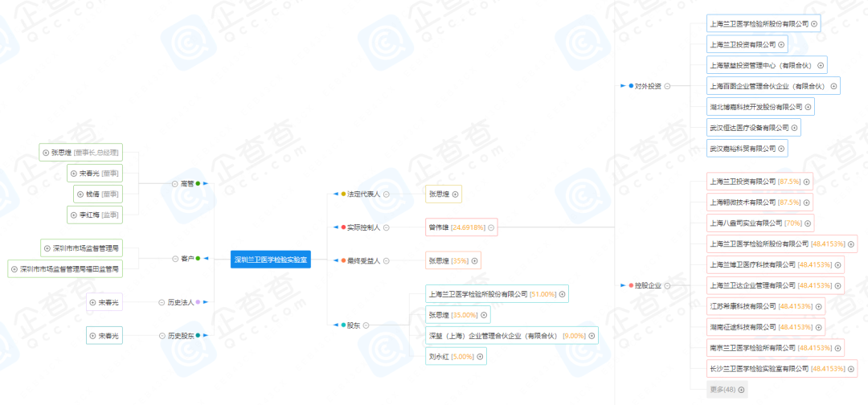868x405 pixels.
Task: Collapse the 最终受益人 branch toggle
Action: pyautogui.click(x=387, y=260)
